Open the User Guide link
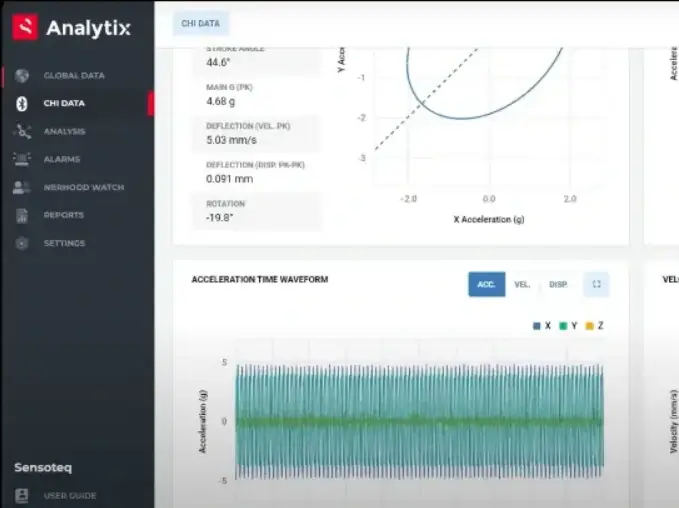The height and width of the screenshot is (508, 679). 70,495
